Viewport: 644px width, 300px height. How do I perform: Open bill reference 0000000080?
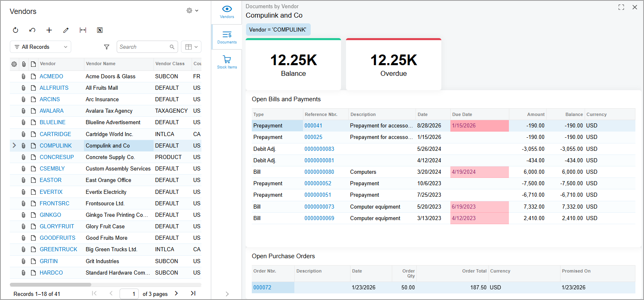pos(319,172)
